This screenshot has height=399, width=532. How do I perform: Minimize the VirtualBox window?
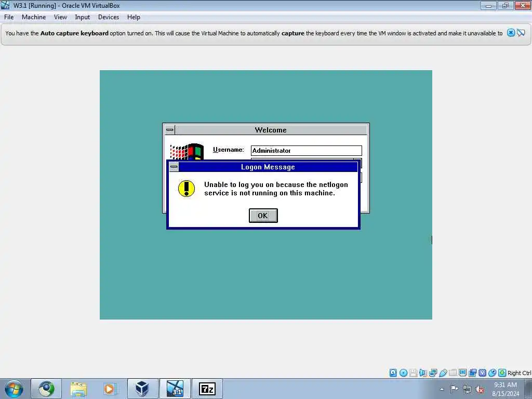click(488, 5)
